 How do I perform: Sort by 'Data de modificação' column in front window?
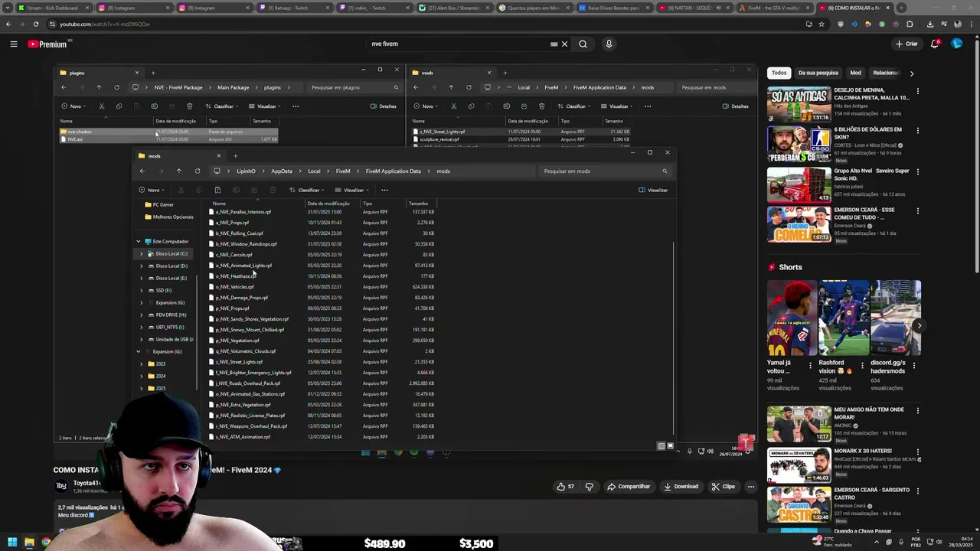(328, 204)
